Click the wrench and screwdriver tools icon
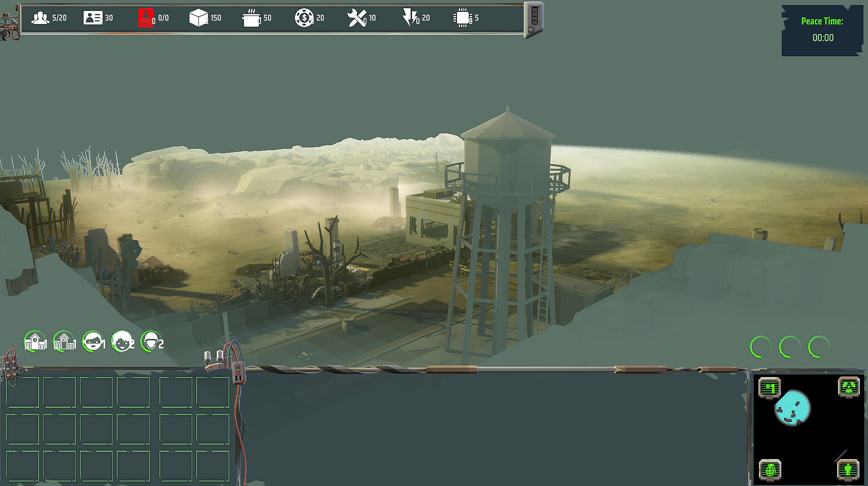The image size is (868, 486). tap(357, 18)
